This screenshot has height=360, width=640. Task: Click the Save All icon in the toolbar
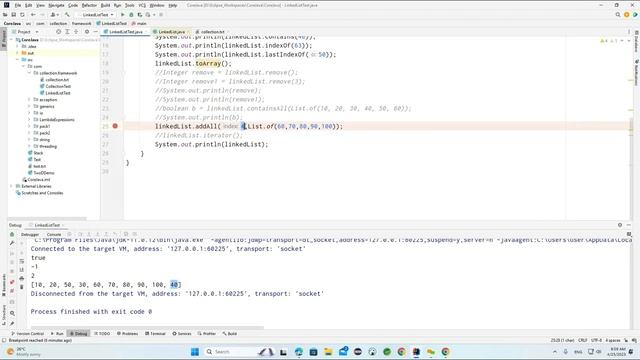pos(13,15)
